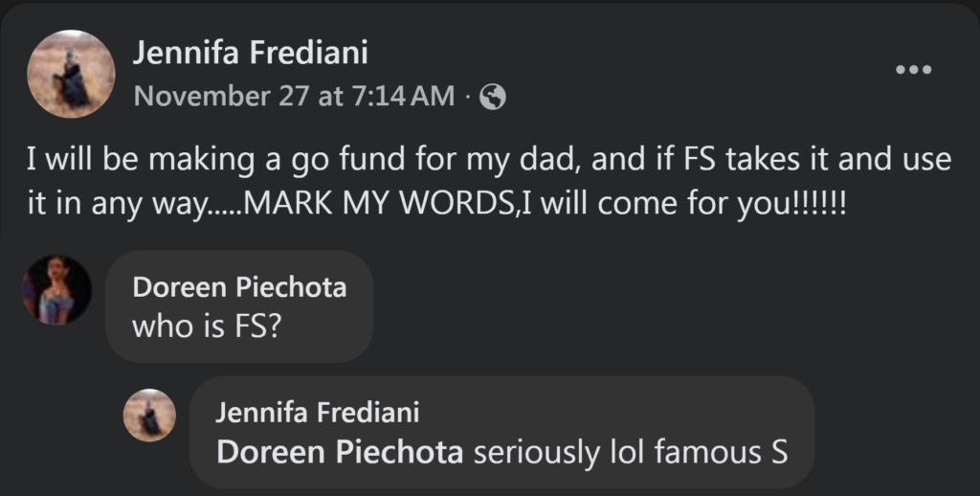
Task: Open Jennifa Frediani's post profile picture
Action: point(71,74)
